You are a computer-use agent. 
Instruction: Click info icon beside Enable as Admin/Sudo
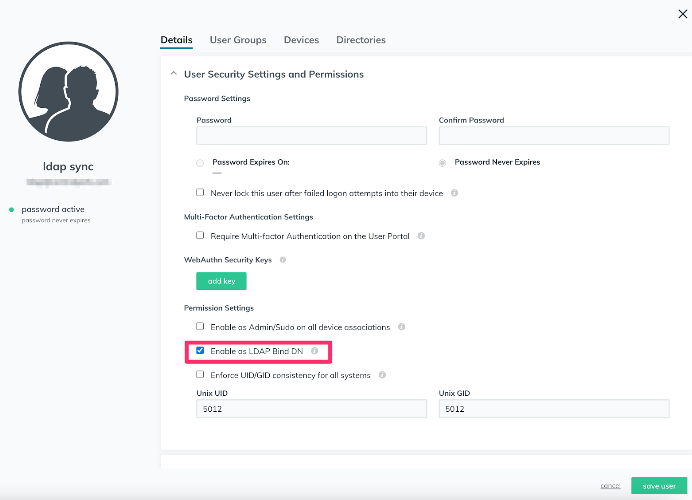[401, 326]
